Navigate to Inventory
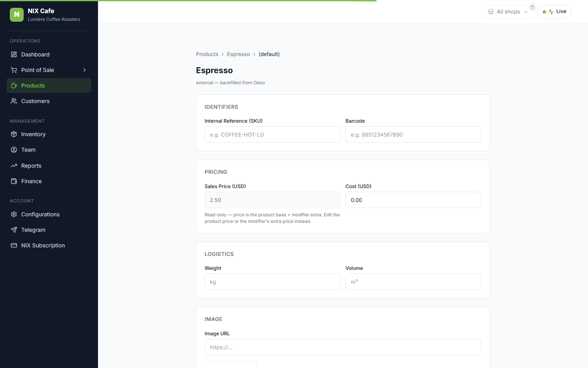 coord(49,134)
